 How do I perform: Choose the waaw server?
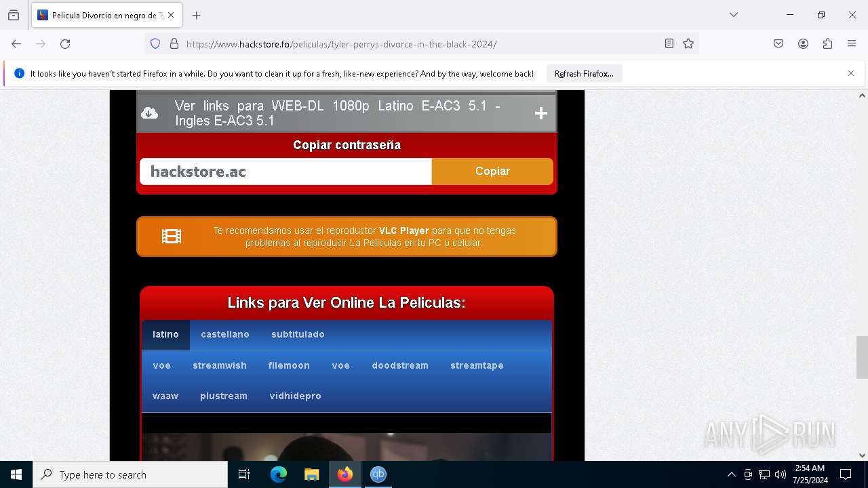[165, 396]
